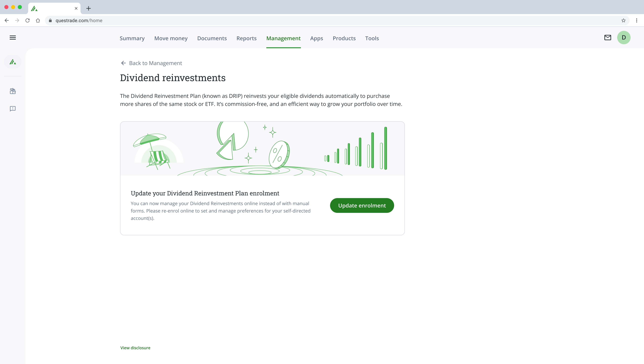The width and height of the screenshot is (644, 364).
Task: Click the browser home icon
Action: [x=38, y=20]
